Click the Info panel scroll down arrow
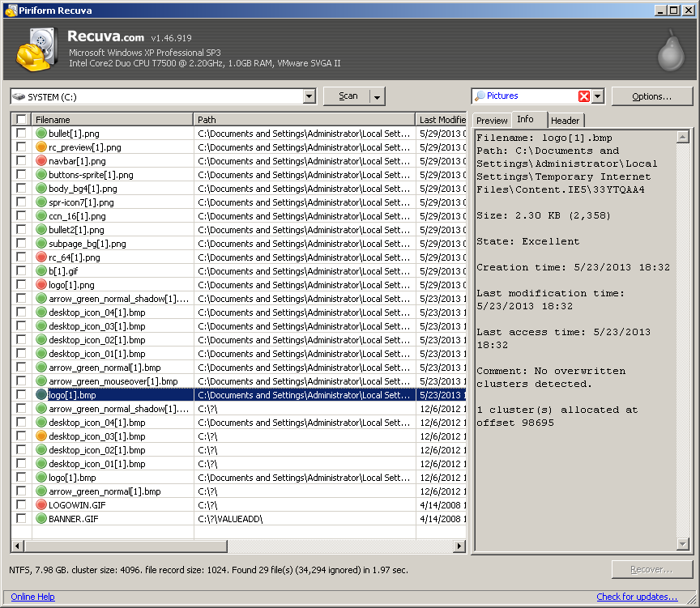700x608 pixels. 683,544
